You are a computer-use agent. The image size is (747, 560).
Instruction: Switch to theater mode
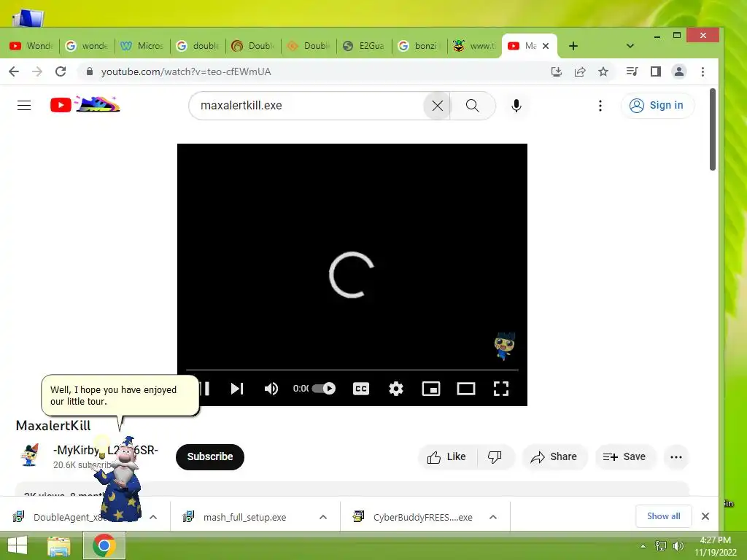(466, 389)
